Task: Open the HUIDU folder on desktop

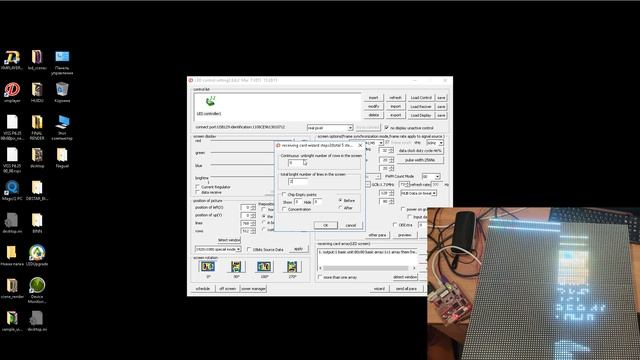Action: (x=37, y=90)
